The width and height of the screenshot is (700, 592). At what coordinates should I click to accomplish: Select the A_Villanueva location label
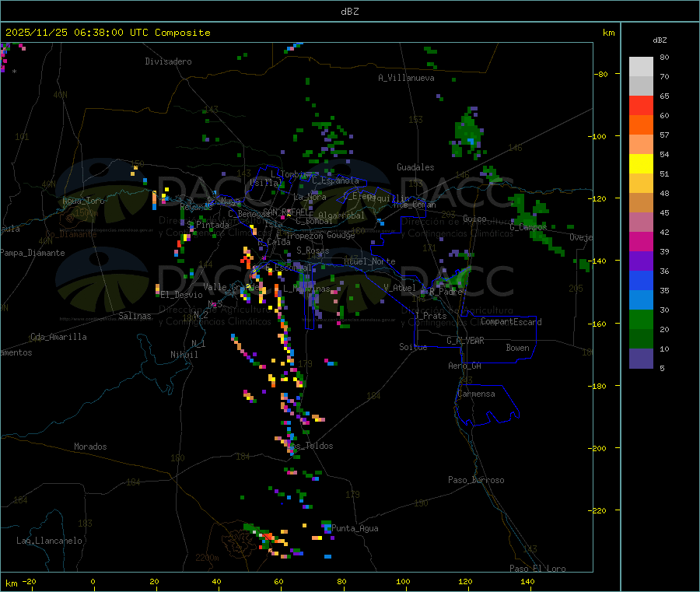[x=406, y=78]
